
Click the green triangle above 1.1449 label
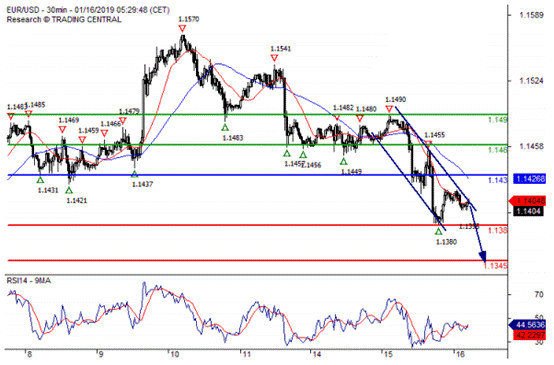point(343,162)
